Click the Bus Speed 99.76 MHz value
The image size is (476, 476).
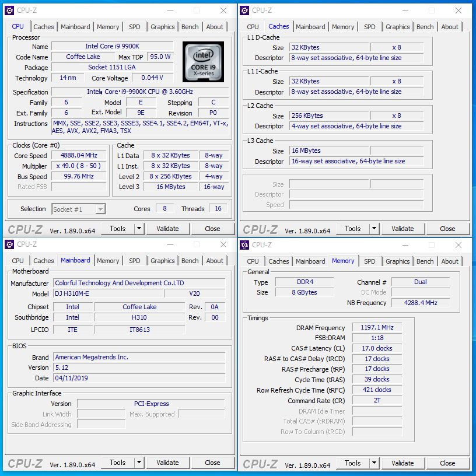click(79, 176)
